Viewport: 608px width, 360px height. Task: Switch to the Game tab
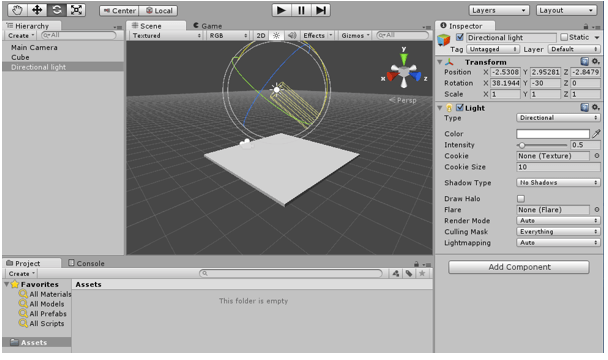tap(207, 26)
